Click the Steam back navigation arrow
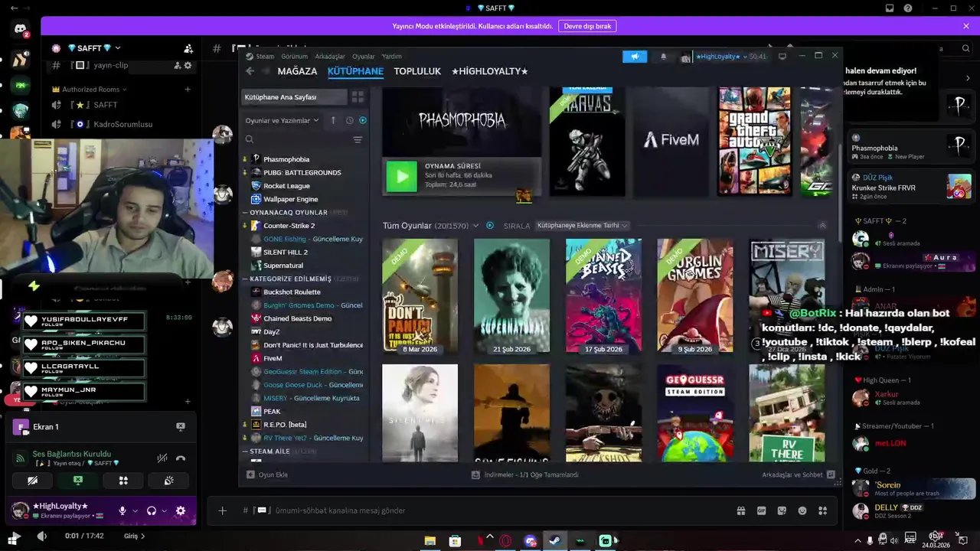980x551 pixels. coord(250,71)
